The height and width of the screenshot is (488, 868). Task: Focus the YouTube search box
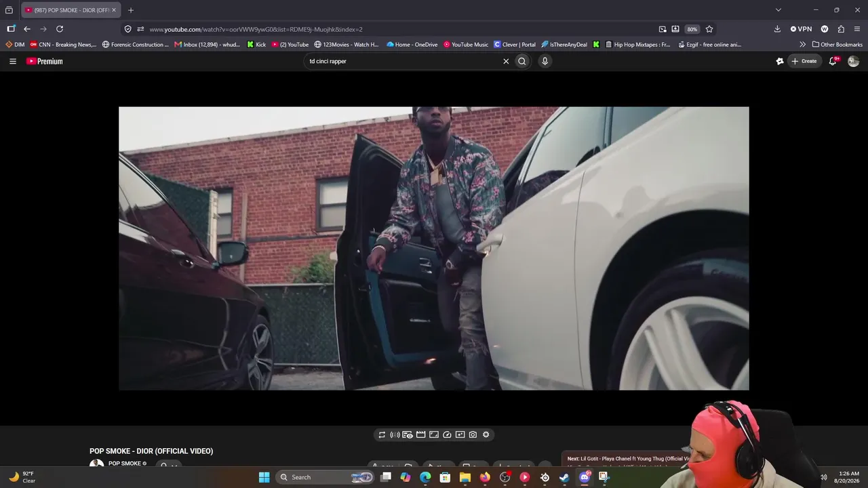pyautogui.click(x=403, y=61)
